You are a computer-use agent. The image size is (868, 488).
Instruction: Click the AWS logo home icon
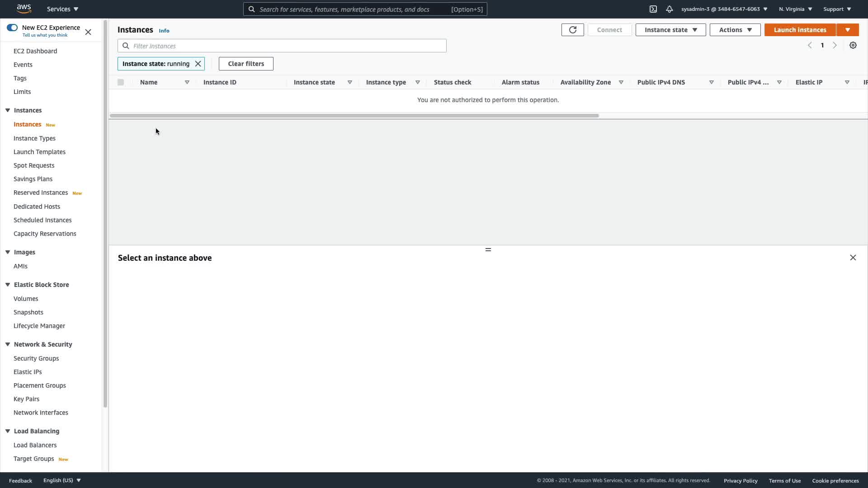pos(24,9)
